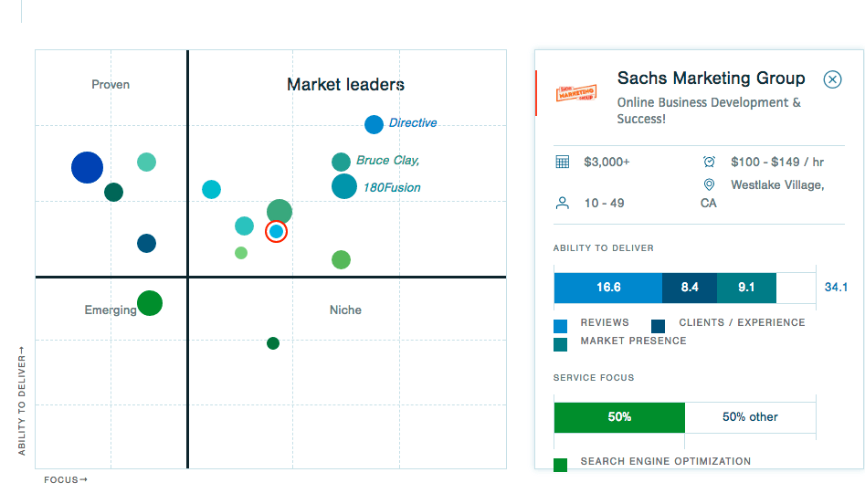Open the Directive company label link

(413, 123)
